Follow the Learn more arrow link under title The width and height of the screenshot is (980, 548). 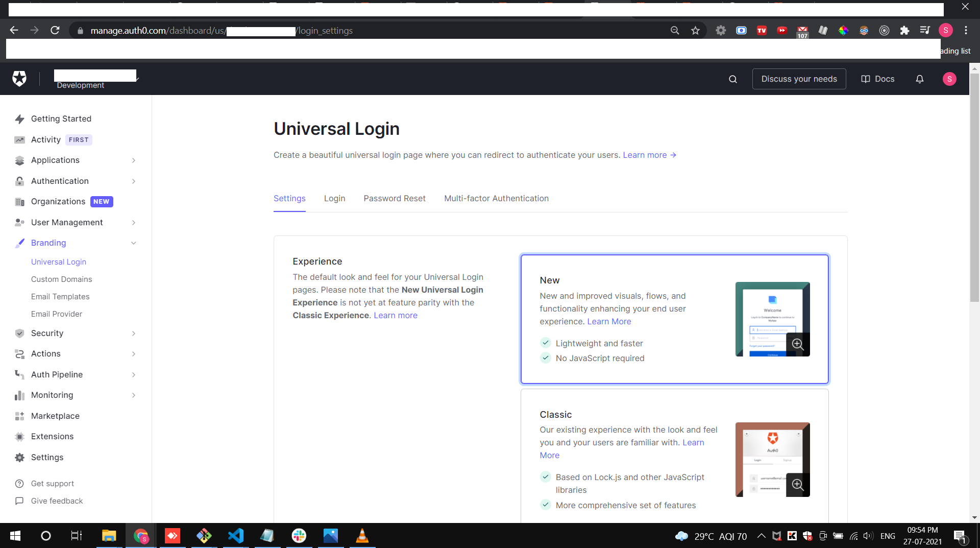pos(650,155)
